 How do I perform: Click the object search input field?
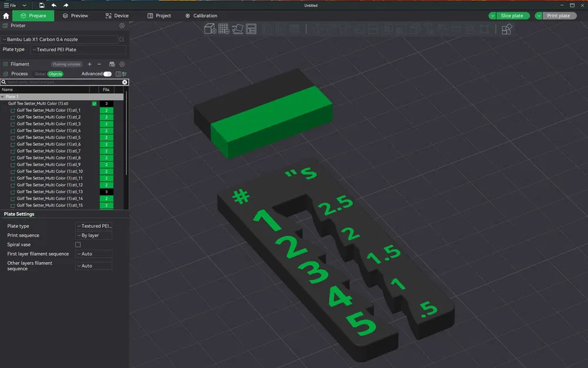(x=64, y=82)
